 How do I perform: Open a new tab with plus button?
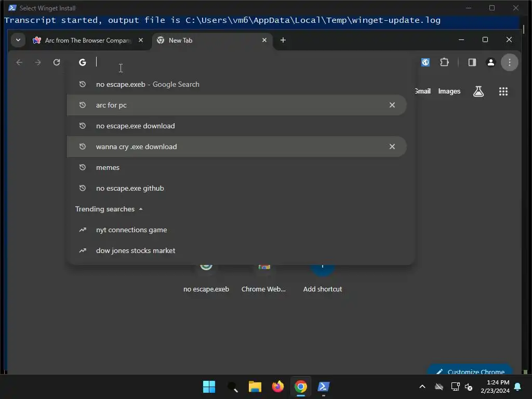pos(283,40)
